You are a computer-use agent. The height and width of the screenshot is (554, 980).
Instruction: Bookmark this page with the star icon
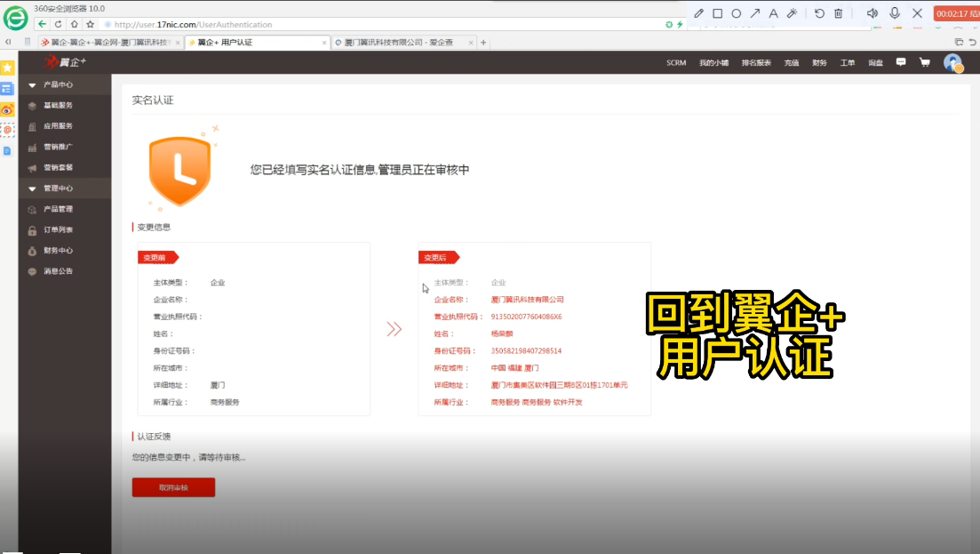click(91, 24)
